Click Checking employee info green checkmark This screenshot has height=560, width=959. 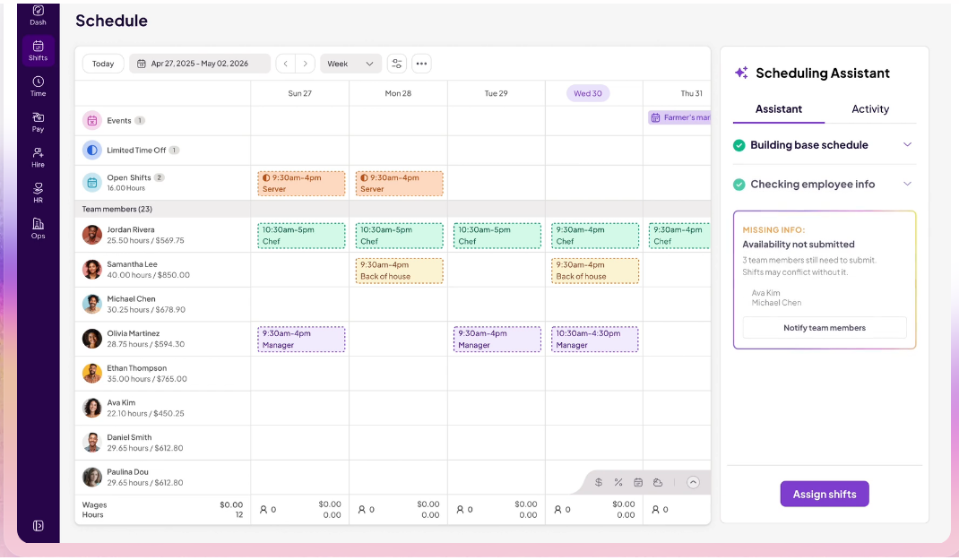coord(739,184)
